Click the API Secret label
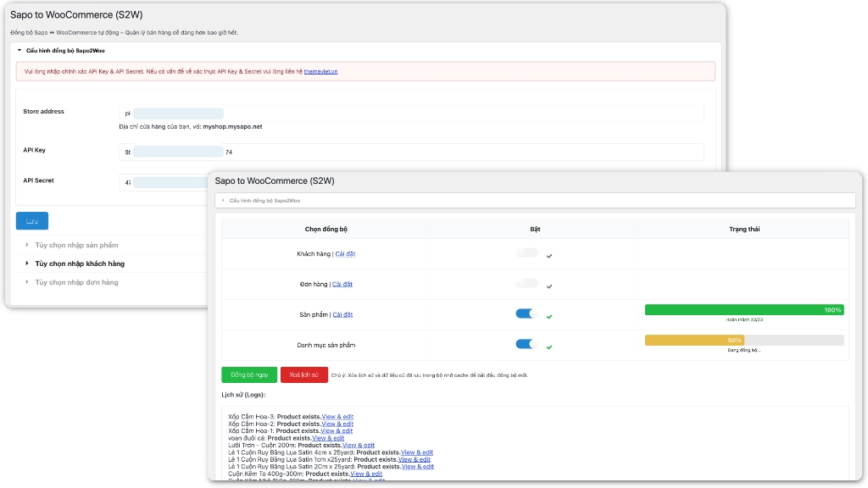The width and height of the screenshot is (868, 488). pos(39,180)
